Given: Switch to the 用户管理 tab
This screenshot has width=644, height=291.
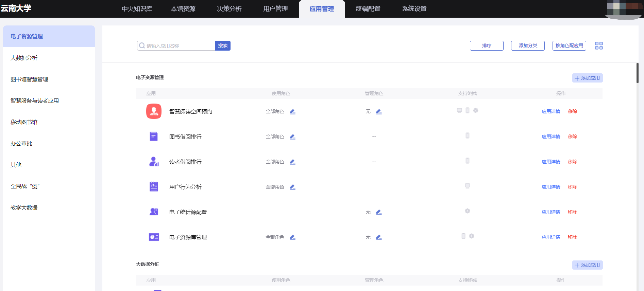Looking at the screenshot, I should click(x=275, y=9).
